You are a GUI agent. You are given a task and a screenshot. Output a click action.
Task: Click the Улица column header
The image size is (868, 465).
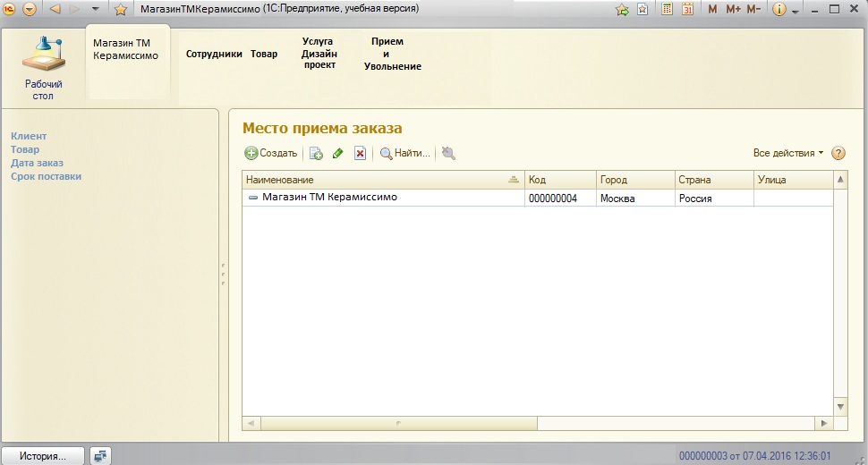click(793, 180)
